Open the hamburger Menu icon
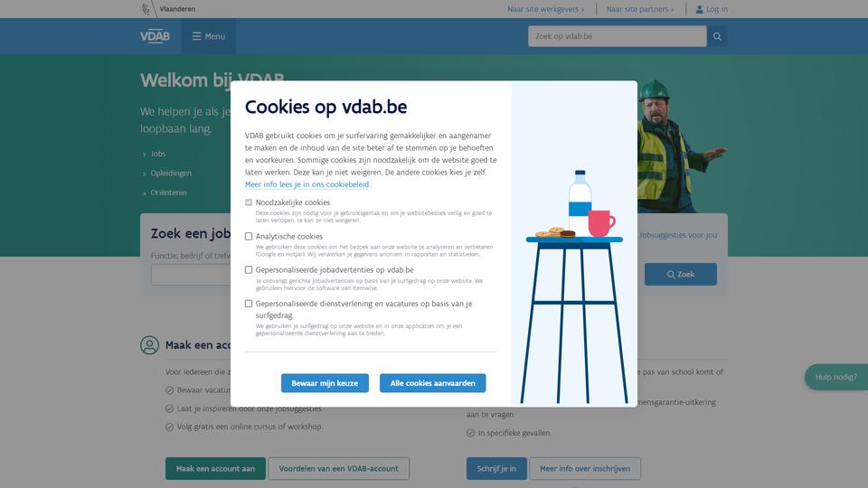 coord(196,36)
